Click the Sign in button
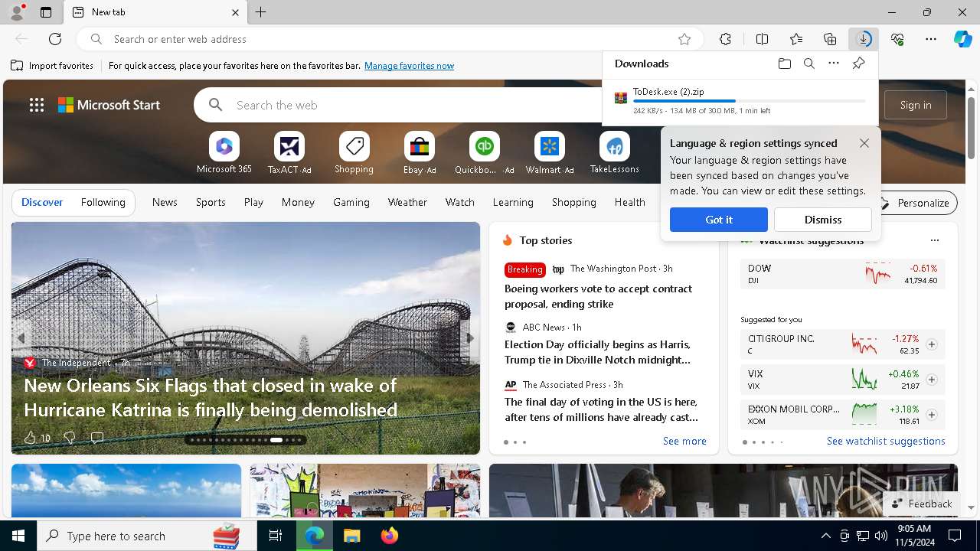Image resolution: width=980 pixels, height=551 pixels. pos(916,105)
